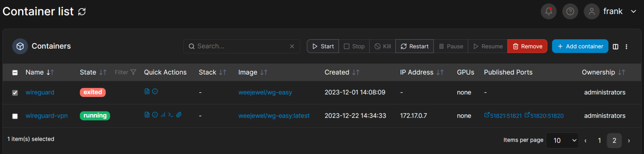Inspect the wireguard-vpn container
Image resolution: width=644 pixels, height=154 pixels.
(x=155, y=115)
